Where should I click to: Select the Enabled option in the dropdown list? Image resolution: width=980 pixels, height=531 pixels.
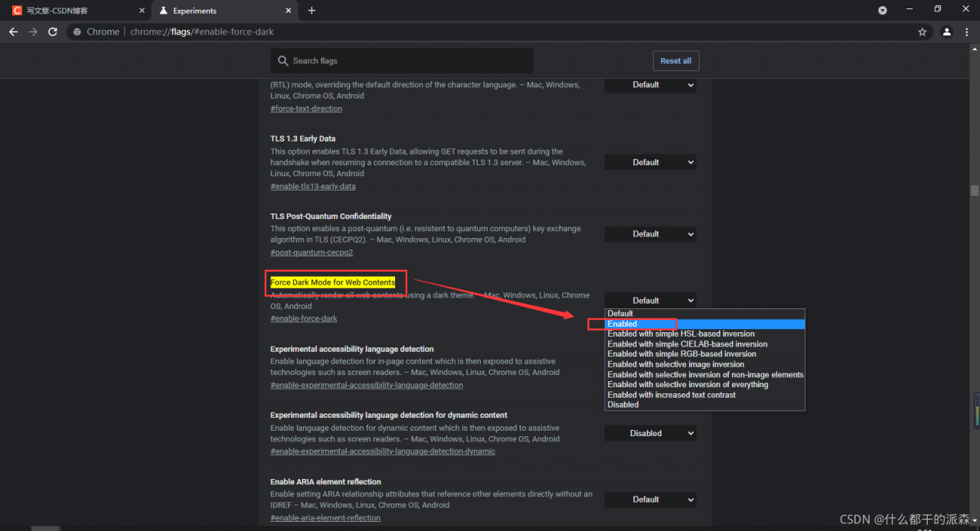click(x=704, y=324)
